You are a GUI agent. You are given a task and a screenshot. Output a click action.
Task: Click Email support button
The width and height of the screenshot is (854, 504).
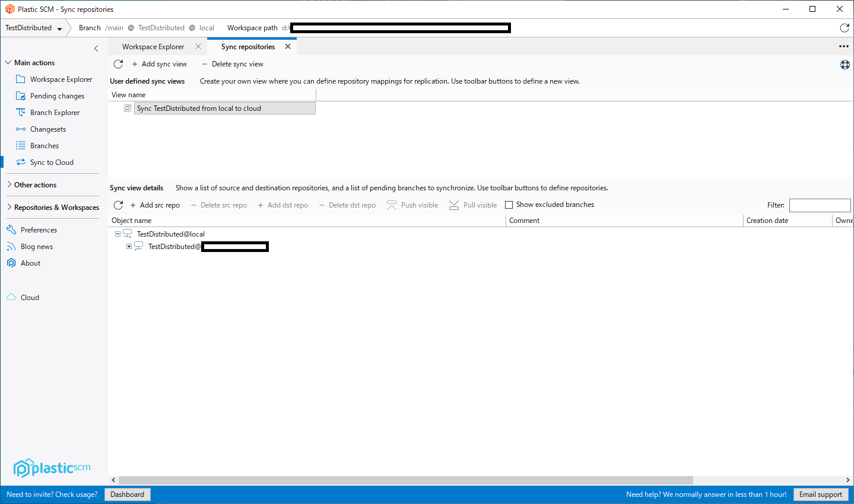click(821, 495)
